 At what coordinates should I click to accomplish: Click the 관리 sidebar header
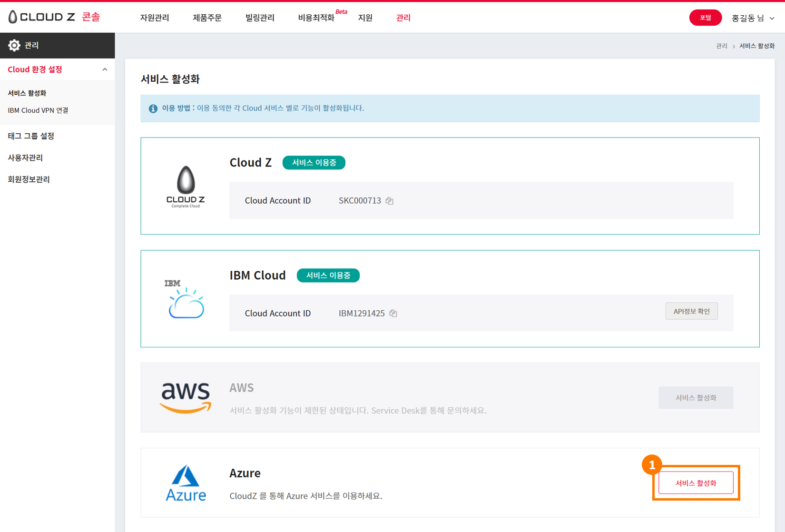58,45
